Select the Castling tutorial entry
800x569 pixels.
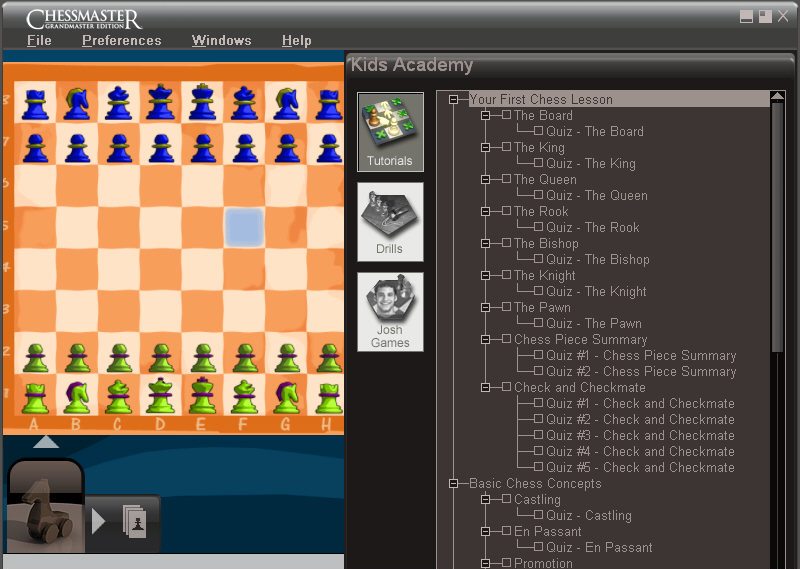537,500
